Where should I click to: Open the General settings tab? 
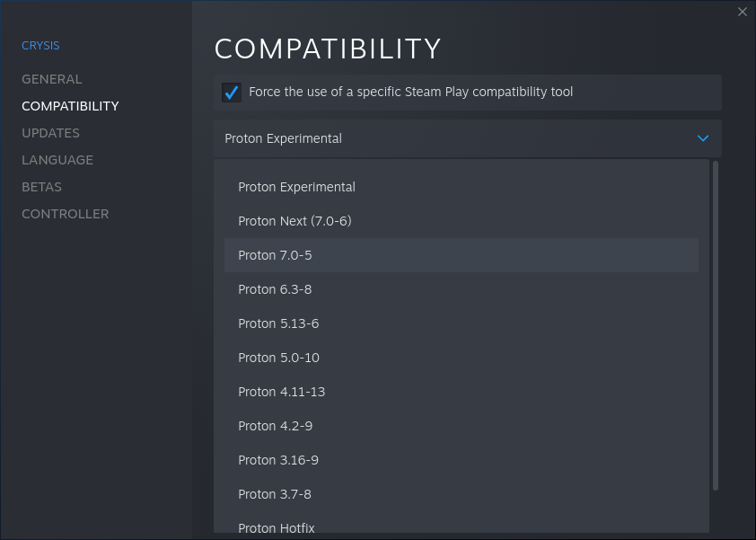51,79
